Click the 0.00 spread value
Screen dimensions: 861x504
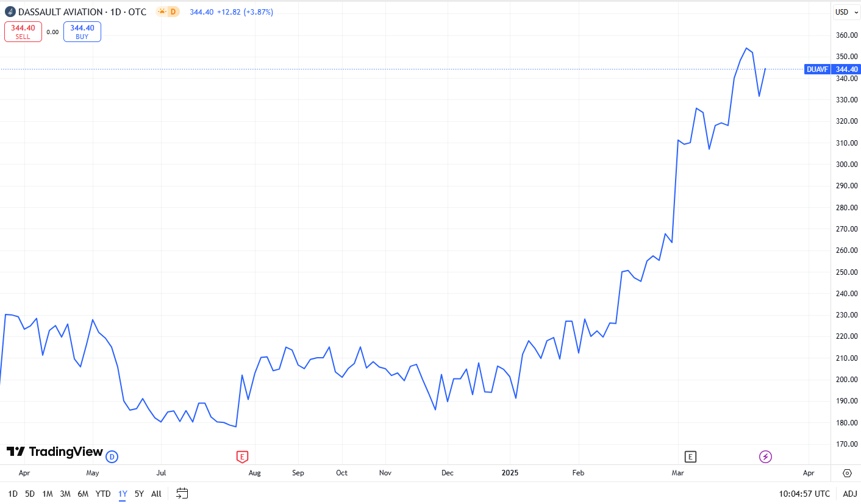tap(52, 32)
